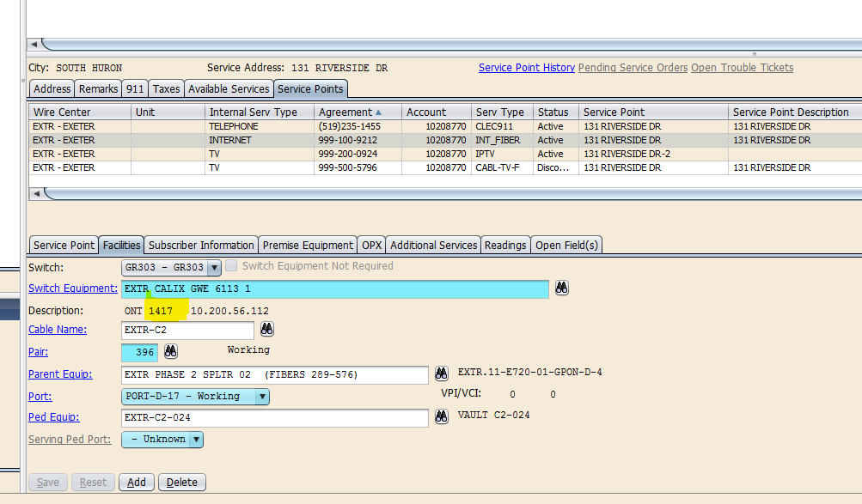The width and height of the screenshot is (862, 504).
Task: Toggle Switch Equipment Not Required checkbox
Action: click(x=231, y=266)
